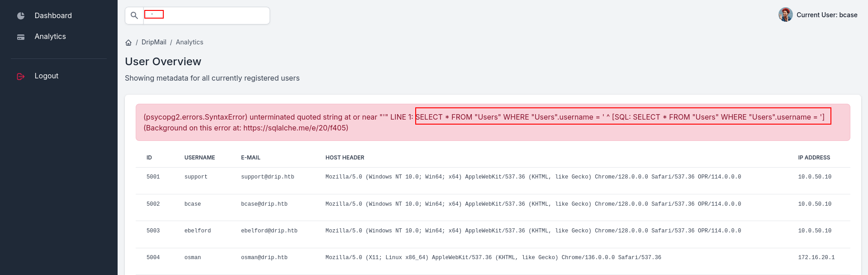
Task: Select the ebelford username cell
Action: (197, 231)
